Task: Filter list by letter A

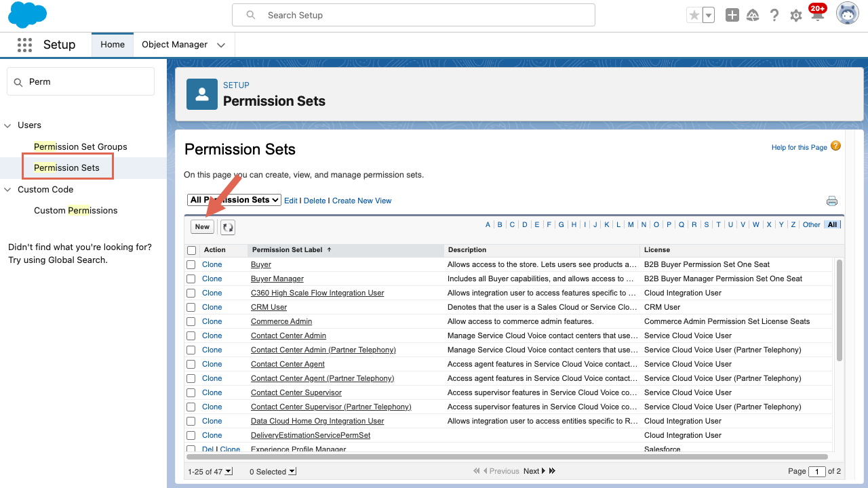Action: tap(488, 225)
